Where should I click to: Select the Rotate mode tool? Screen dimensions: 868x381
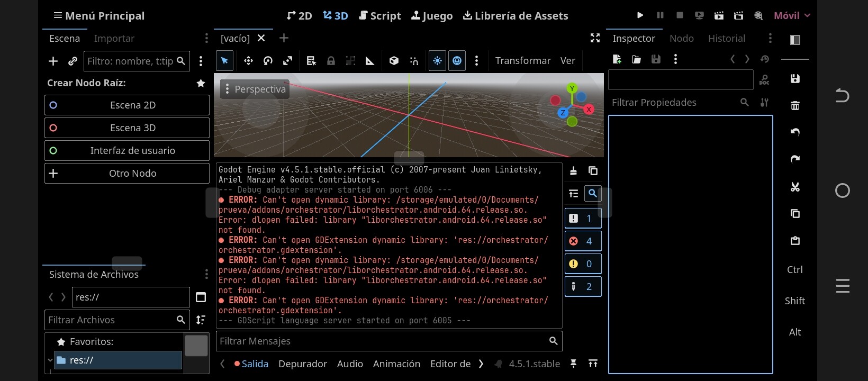268,61
